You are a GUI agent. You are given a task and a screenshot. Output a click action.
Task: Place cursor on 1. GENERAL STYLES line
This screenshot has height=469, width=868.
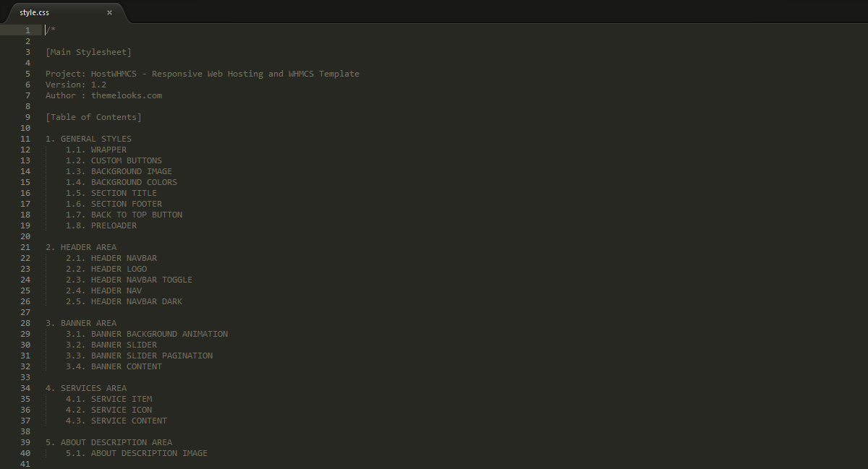coord(88,139)
